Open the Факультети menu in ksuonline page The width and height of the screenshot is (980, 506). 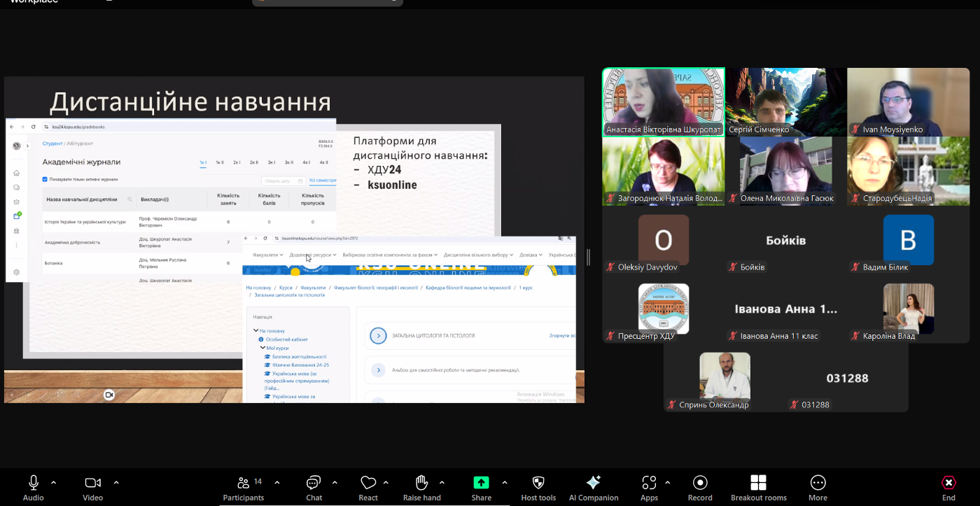click(268, 255)
